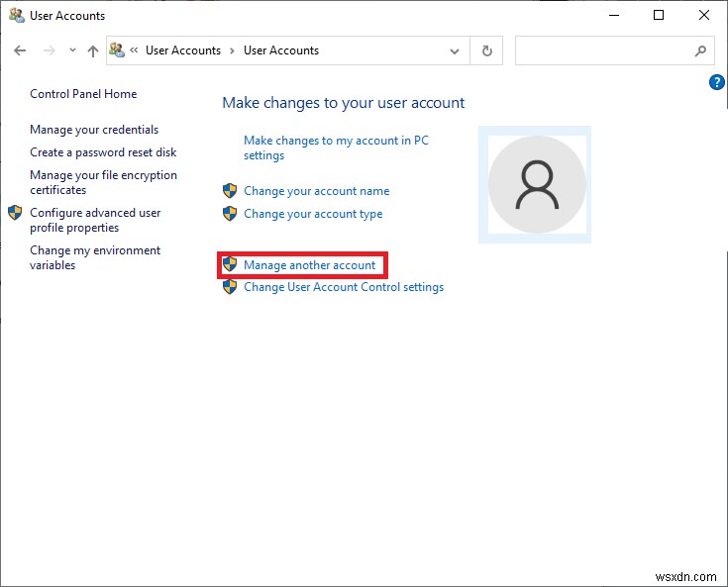
Task: Open Manage another account
Action: coord(310,265)
